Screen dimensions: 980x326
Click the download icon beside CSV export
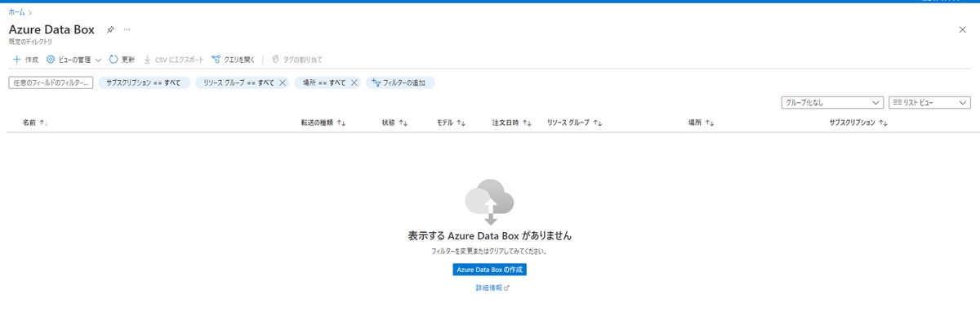[147, 60]
